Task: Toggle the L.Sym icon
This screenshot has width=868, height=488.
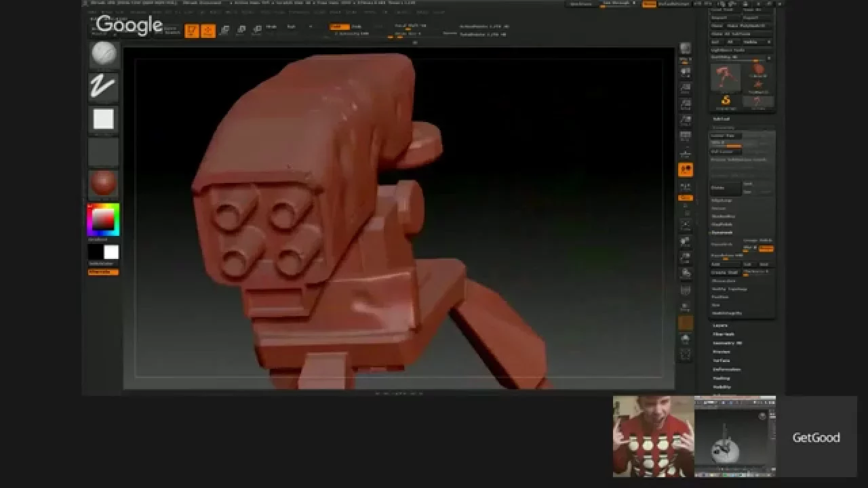Action: tap(686, 186)
